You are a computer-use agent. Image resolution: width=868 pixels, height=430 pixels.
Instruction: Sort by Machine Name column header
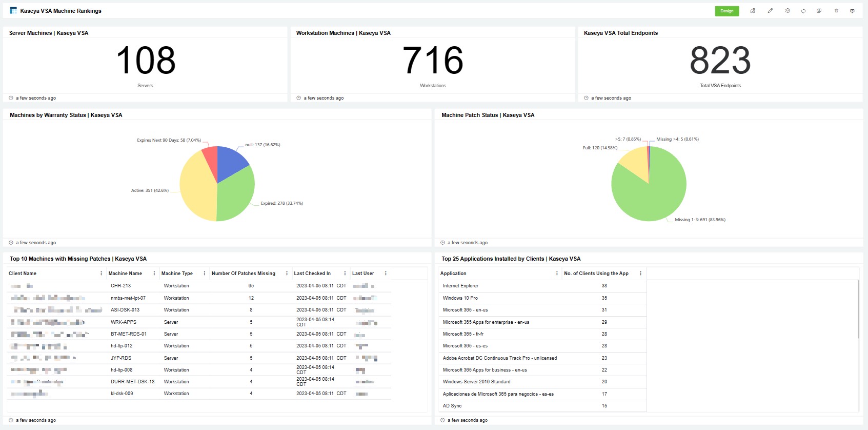pos(125,273)
